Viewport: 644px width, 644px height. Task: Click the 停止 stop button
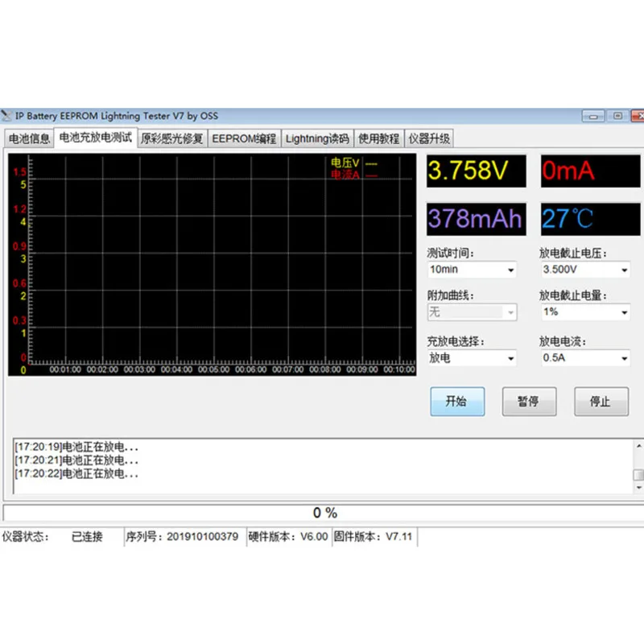tap(601, 401)
